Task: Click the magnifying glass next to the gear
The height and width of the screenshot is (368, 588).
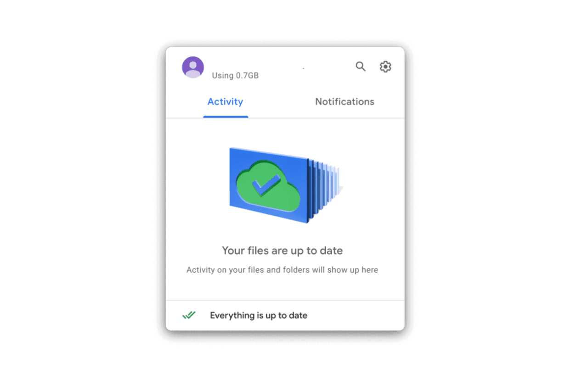Action: [x=361, y=67]
